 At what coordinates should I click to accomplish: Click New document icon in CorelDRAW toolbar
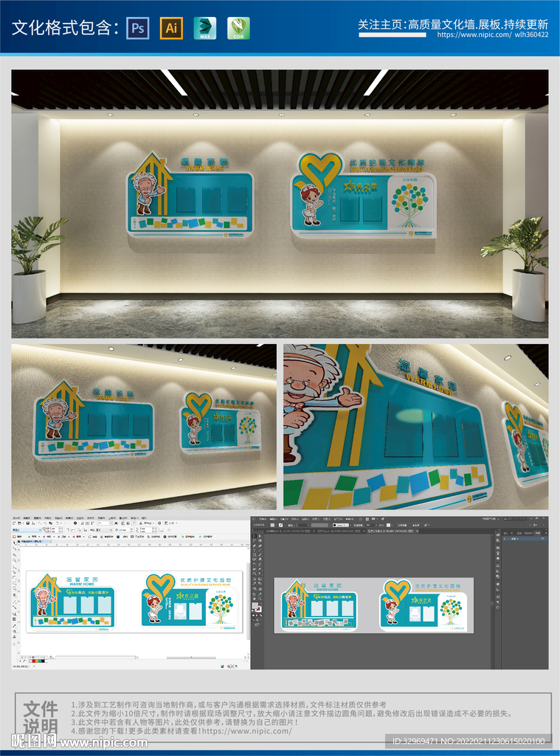point(14,523)
